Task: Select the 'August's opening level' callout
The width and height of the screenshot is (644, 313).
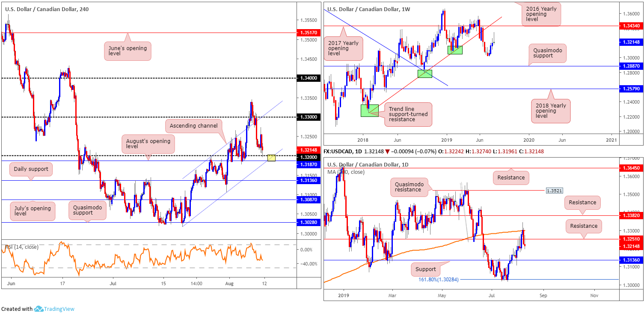Action: pos(148,145)
